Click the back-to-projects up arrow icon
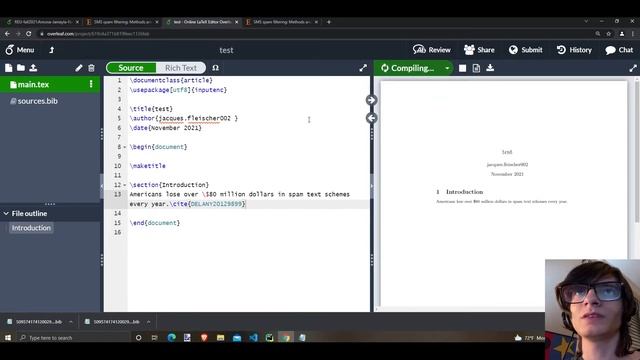Image resolution: width=640 pixels, height=360 pixels. [51, 50]
